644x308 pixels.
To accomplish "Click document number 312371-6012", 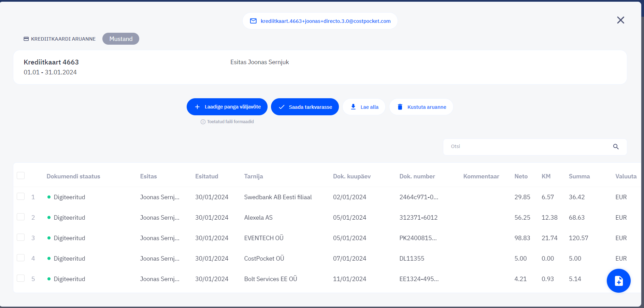I will tap(418, 218).
